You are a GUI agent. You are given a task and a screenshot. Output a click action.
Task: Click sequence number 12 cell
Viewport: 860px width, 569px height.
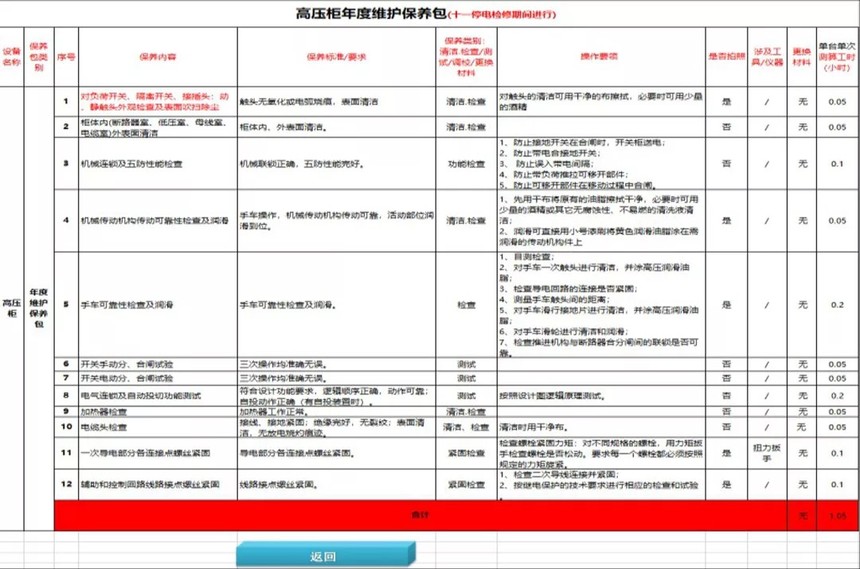[66, 485]
